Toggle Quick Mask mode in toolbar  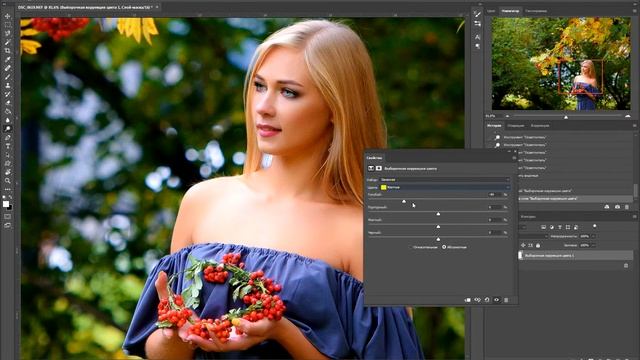click(7, 216)
